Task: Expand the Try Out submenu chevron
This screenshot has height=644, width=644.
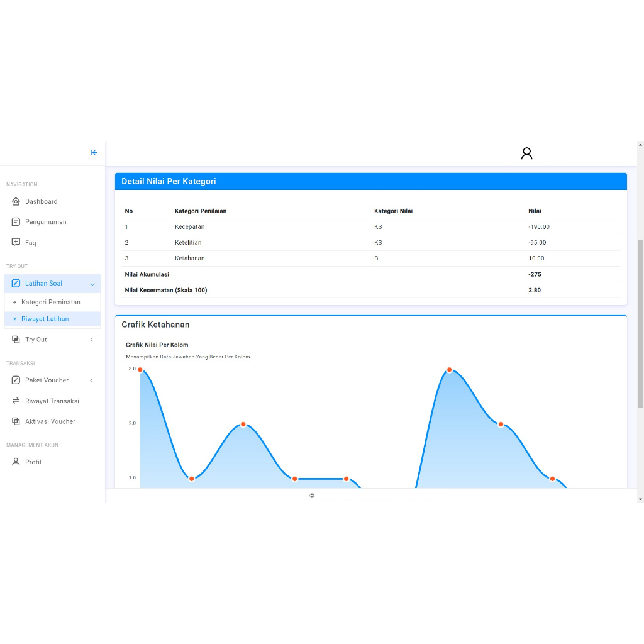Action: pyautogui.click(x=91, y=340)
